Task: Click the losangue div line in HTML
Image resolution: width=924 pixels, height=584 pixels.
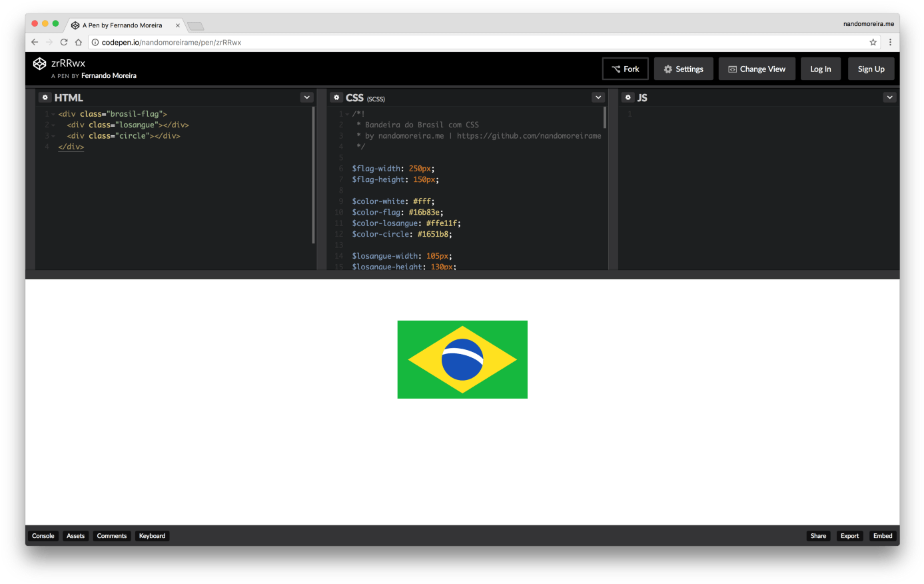Action: 128,125
